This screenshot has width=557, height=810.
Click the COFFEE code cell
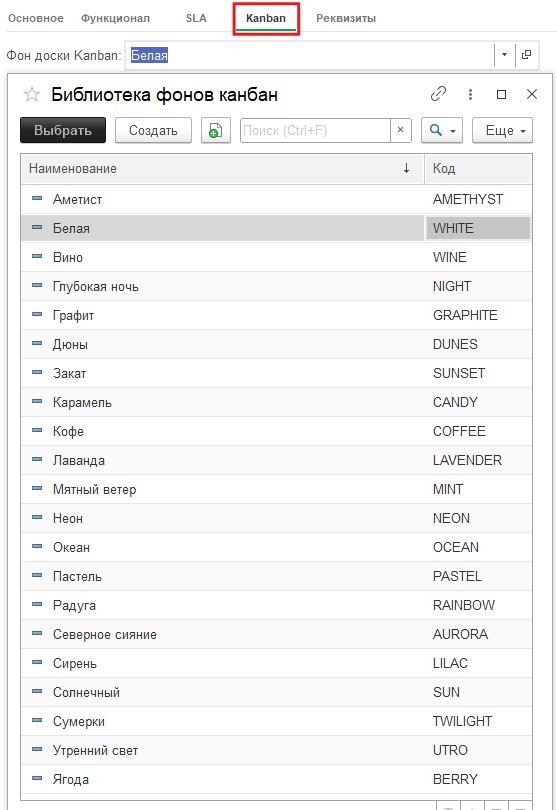(478, 430)
